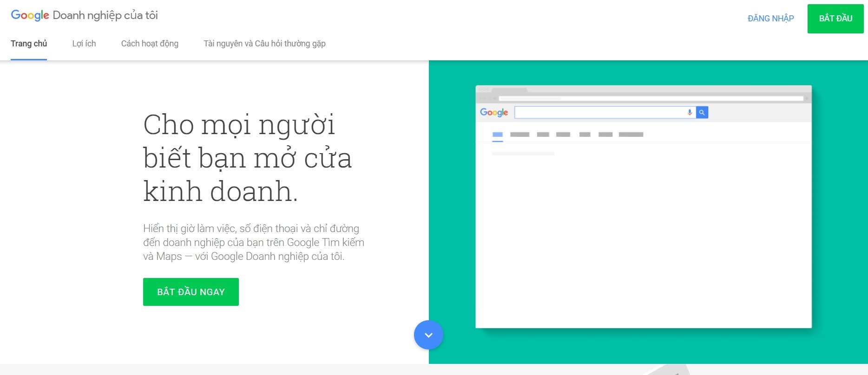This screenshot has width=868, height=375.
Task: Click the inactive tab of the mock browser
Action: click(x=509, y=89)
